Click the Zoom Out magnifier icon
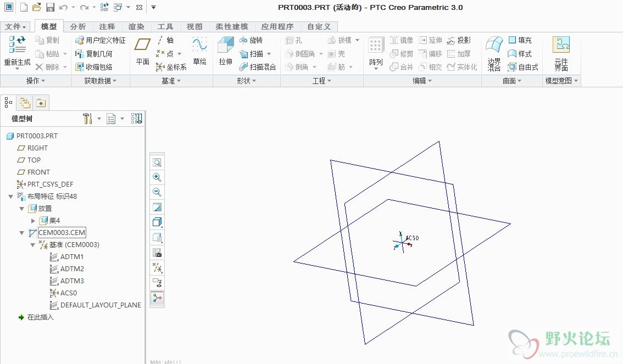This screenshot has width=623, height=364. (x=157, y=193)
